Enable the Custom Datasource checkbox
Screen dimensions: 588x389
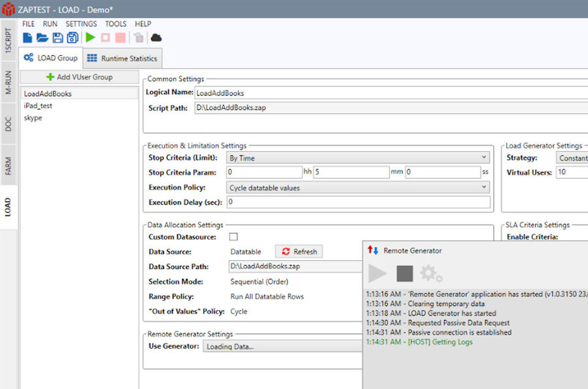[x=233, y=236]
